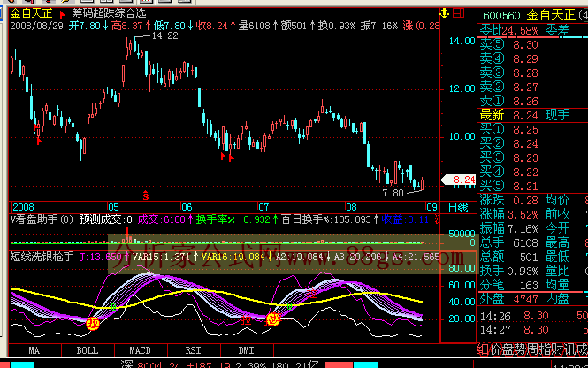The width and height of the screenshot is (588, 368).
Task: Open the 势 trend tab
Action: (x=521, y=349)
